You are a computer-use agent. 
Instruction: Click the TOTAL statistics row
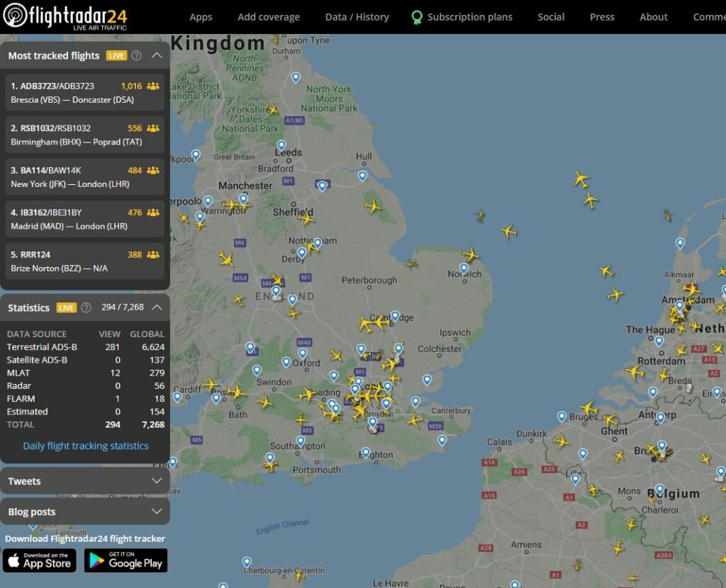[x=86, y=424]
